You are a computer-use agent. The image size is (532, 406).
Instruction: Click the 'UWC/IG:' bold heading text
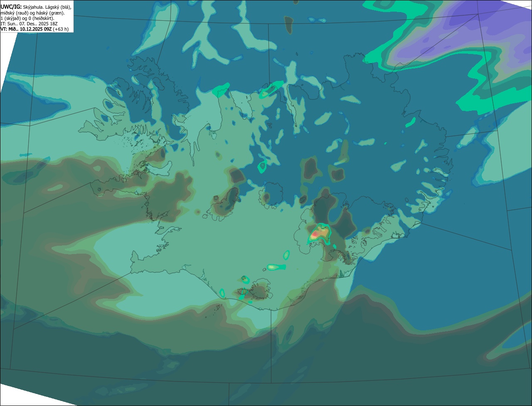(x=11, y=7)
